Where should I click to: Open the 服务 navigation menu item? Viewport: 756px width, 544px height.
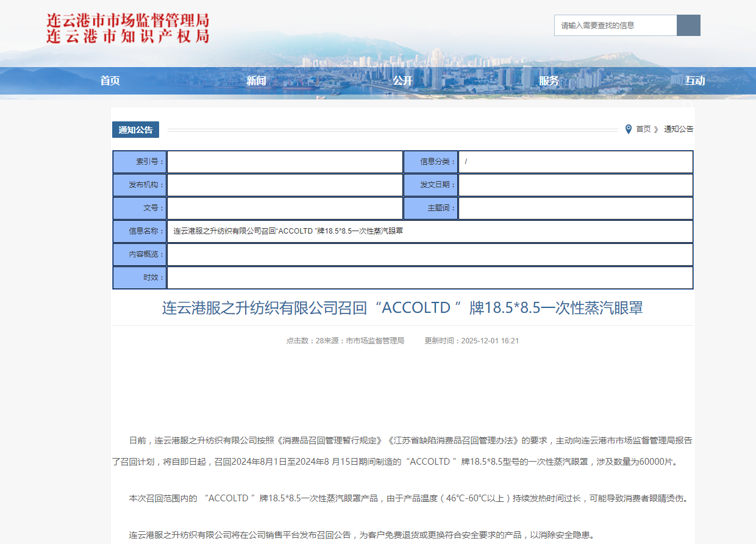549,81
